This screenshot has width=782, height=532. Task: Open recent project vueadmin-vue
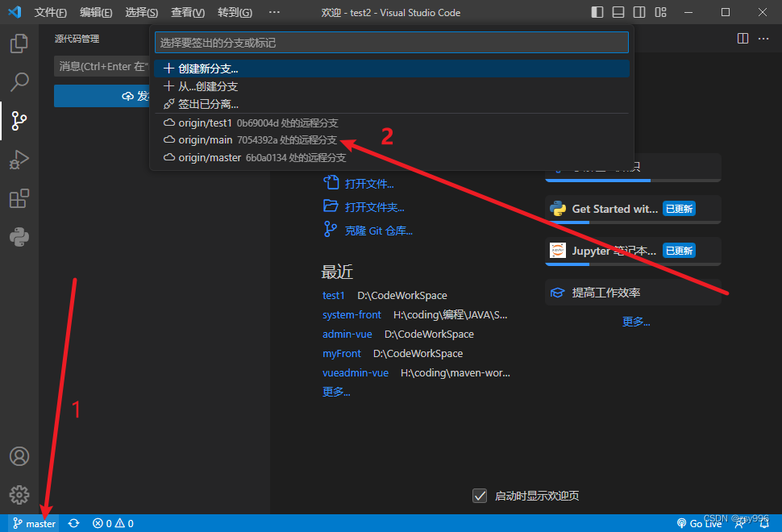pos(355,373)
